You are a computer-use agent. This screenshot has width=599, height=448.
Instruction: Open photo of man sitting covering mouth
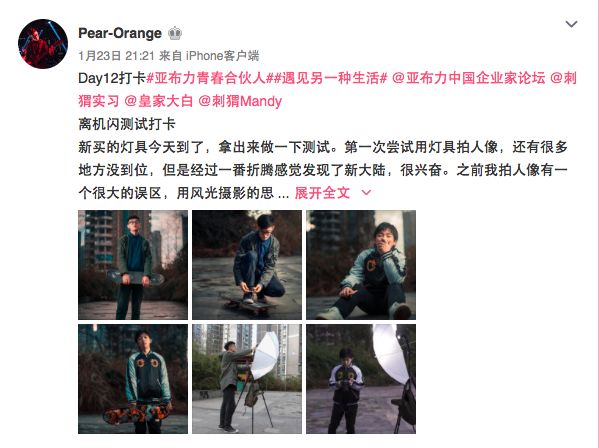(x=361, y=265)
